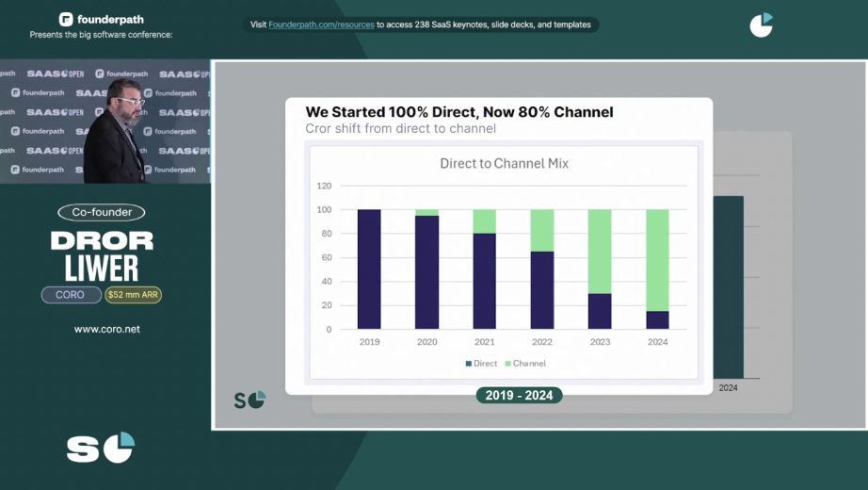This screenshot has height=490, width=868.
Task: Click the 120 y-axis label
Action: coord(325,186)
